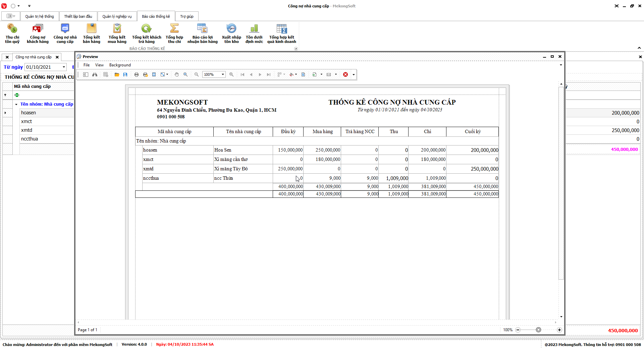This screenshot has height=348, width=644.
Task: Open Xuất nhập tồn kho report
Action: click(231, 34)
